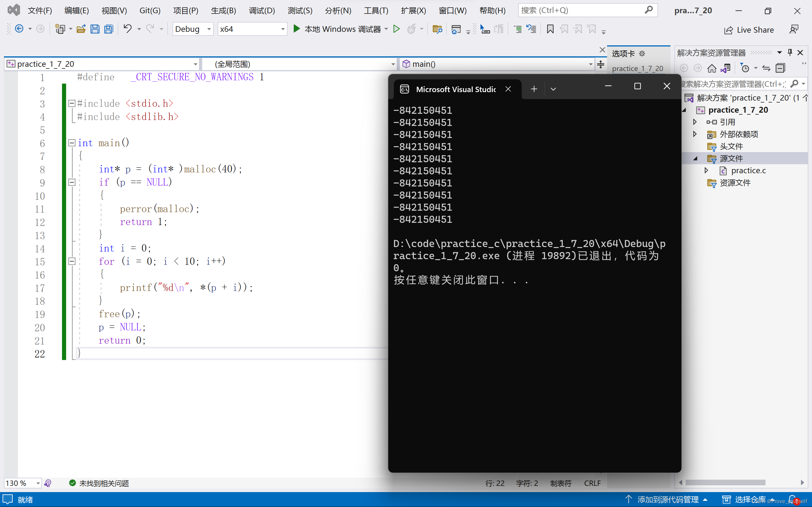This screenshot has width=812, height=507.
Task: Click the Save file icon
Action: 95,29
